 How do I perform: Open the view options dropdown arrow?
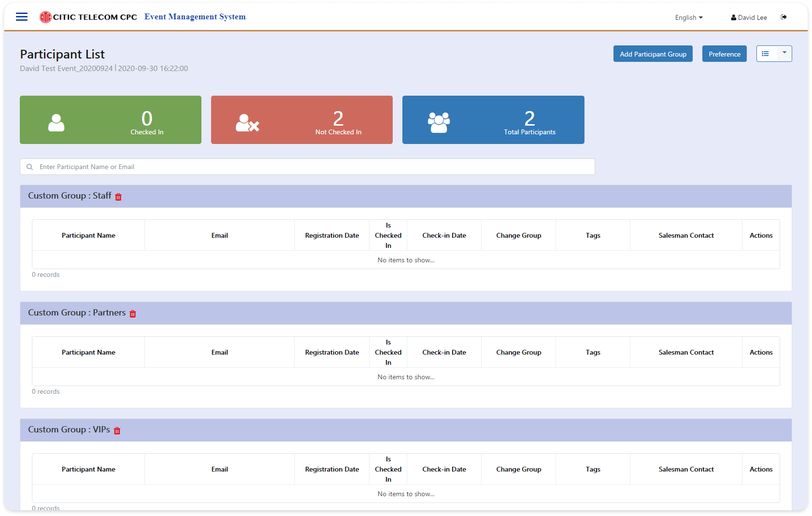coord(784,54)
